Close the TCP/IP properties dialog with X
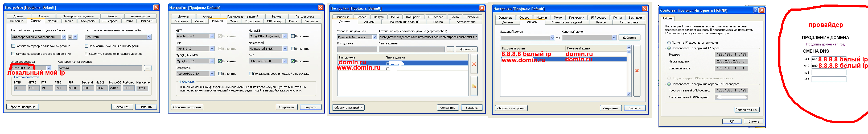 point(762,10)
